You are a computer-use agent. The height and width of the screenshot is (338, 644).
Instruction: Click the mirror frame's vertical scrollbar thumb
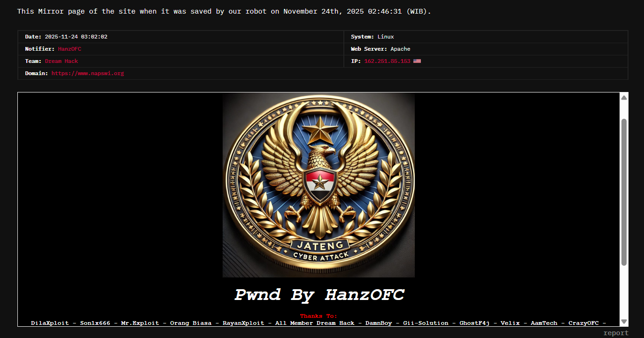click(624, 192)
